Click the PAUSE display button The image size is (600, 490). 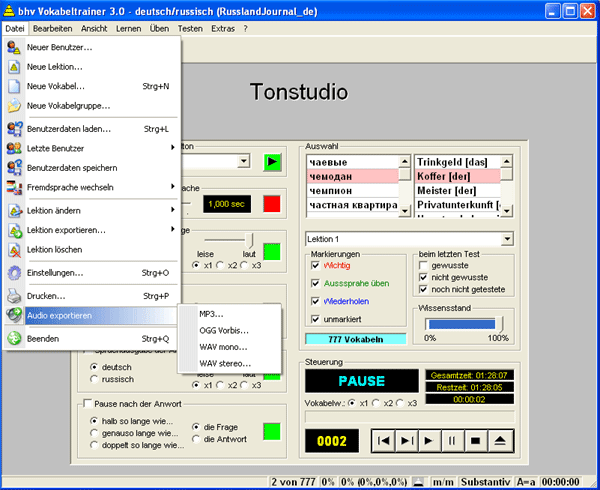click(362, 381)
